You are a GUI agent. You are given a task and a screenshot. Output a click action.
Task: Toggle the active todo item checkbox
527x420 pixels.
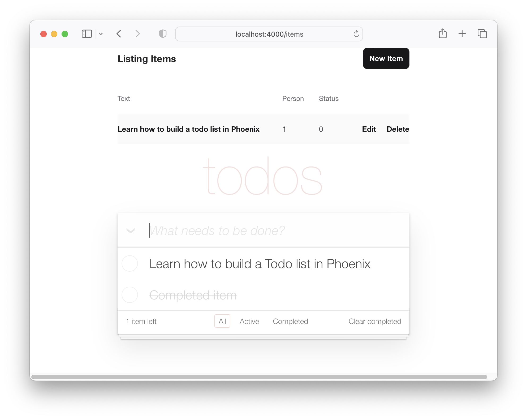tap(130, 263)
